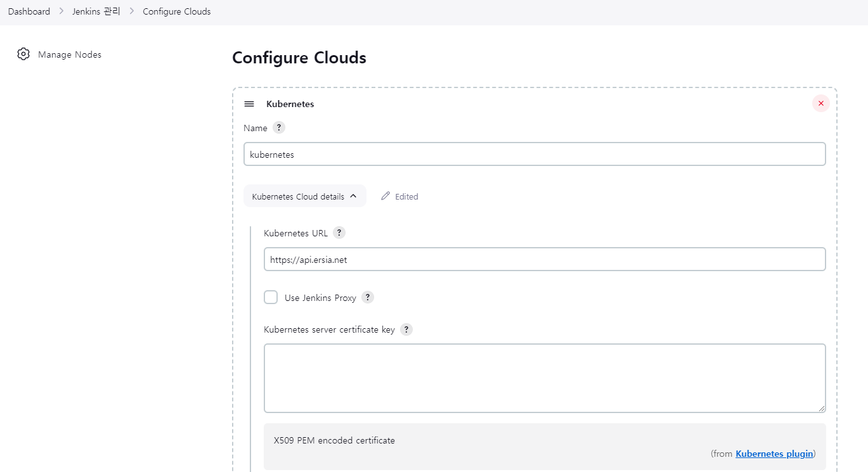Click the Manage Nodes gear icon
Viewport: 868px width, 472px height.
pyautogui.click(x=23, y=54)
